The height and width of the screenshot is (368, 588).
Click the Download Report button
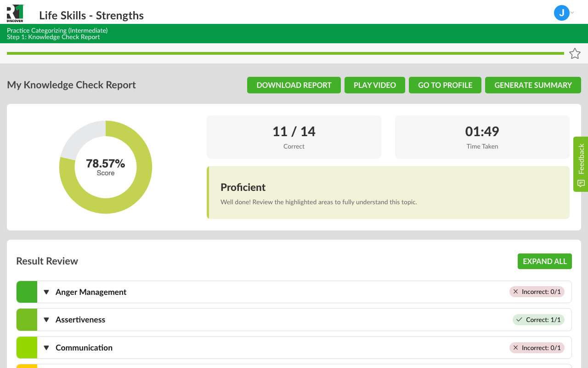[x=294, y=85]
